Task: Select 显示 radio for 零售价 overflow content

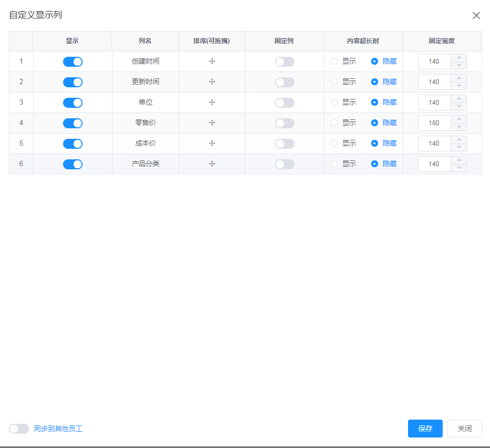Action: (334, 123)
